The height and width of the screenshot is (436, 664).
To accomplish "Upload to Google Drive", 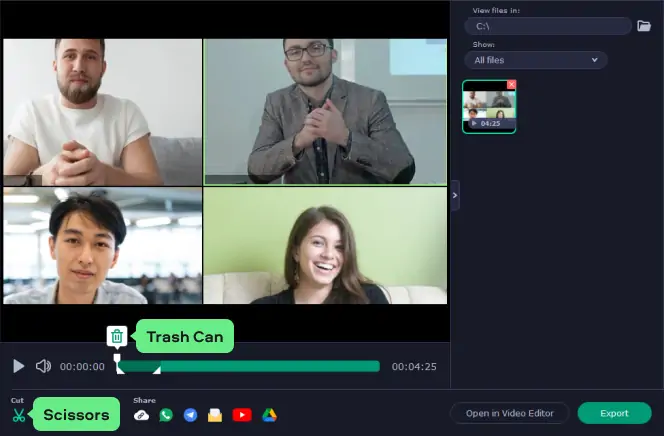I will pos(269,415).
